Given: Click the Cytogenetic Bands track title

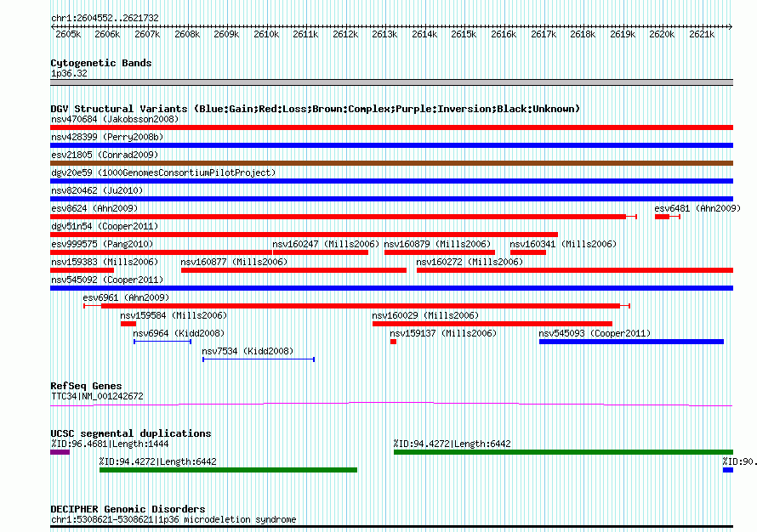Looking at the screenshot, I should point(101,63).
